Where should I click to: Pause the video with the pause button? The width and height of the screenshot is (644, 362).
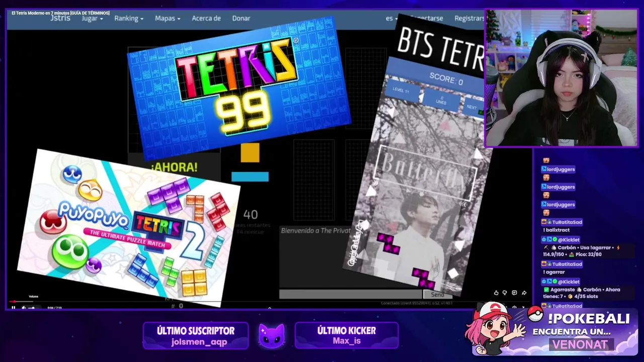(x=14, y=308)
